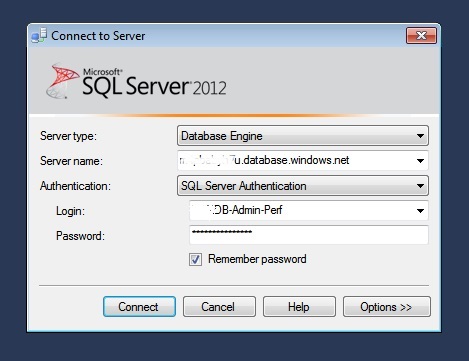Show more settings with Options >>
Image resolution: width=469 pixels, height=361 pixels.
coord(387,307)
